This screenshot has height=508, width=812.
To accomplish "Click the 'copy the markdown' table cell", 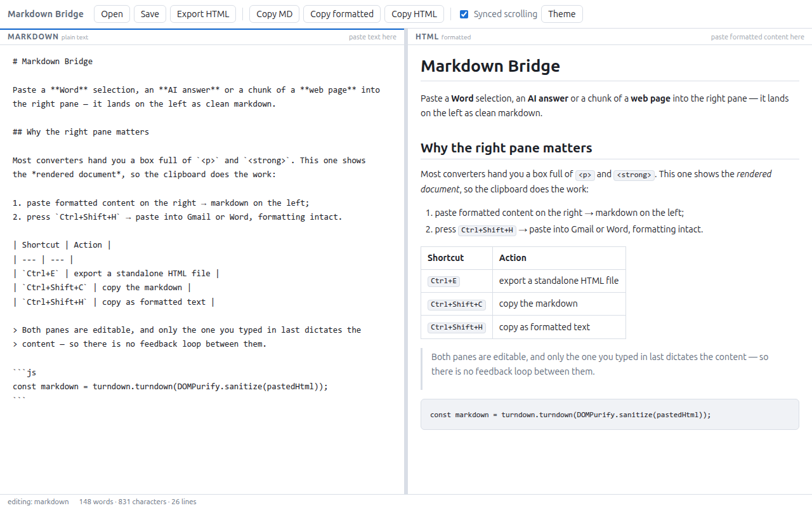I will [x=559, y=304].
